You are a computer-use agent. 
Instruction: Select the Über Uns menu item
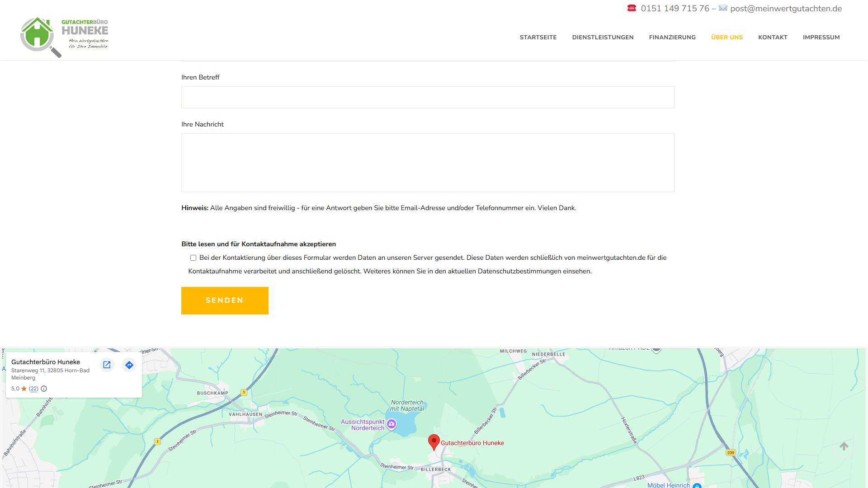click(x=727, y=38)
